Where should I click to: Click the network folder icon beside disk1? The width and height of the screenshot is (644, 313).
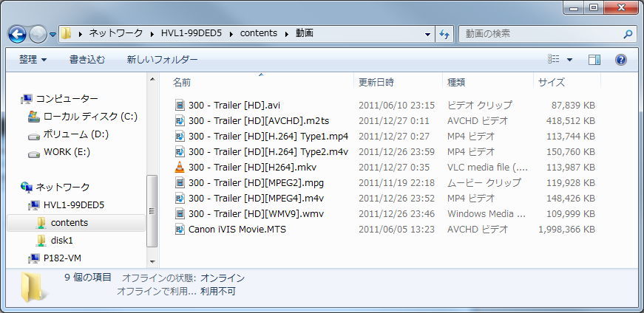tap(41, 241)
